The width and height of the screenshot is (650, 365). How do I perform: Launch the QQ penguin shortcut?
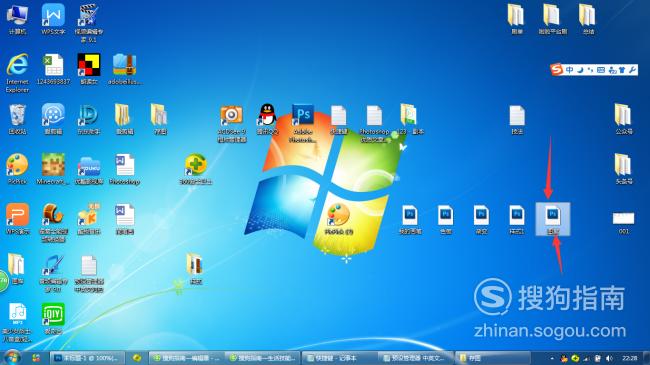click(x=267, y=119)
